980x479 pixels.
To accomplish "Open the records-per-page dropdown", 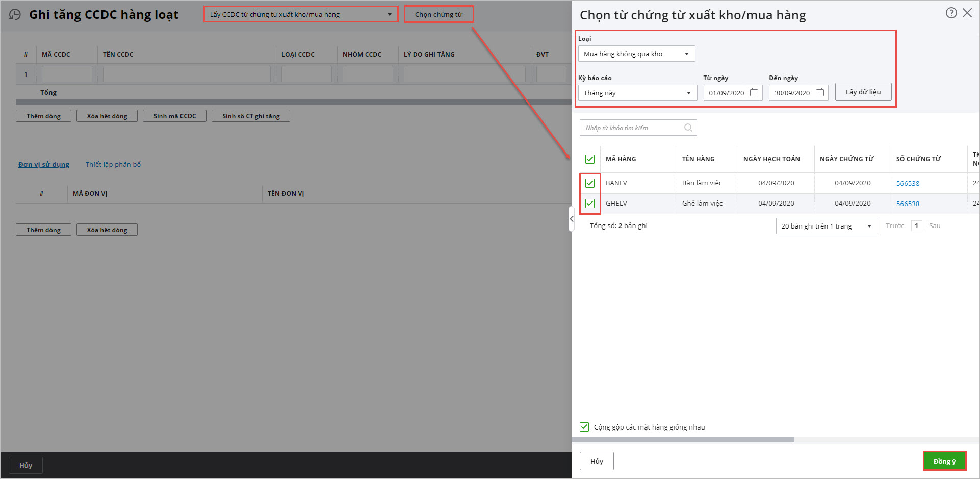I will pyautogui.click(x=826, y=226).
